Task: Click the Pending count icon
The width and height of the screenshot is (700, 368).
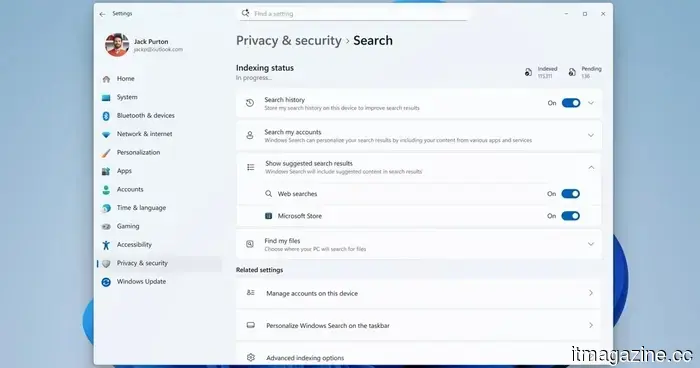Action: pos(572,72)
